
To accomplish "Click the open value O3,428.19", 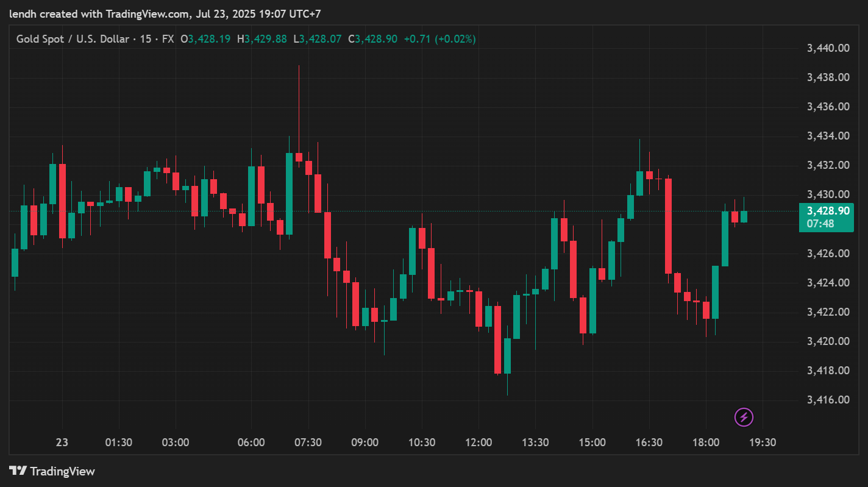I will (205, 39).
